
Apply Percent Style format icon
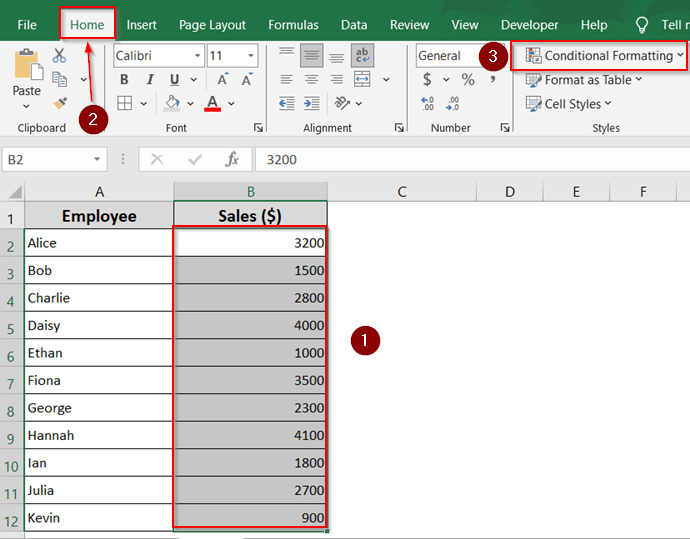pos(468,79)
